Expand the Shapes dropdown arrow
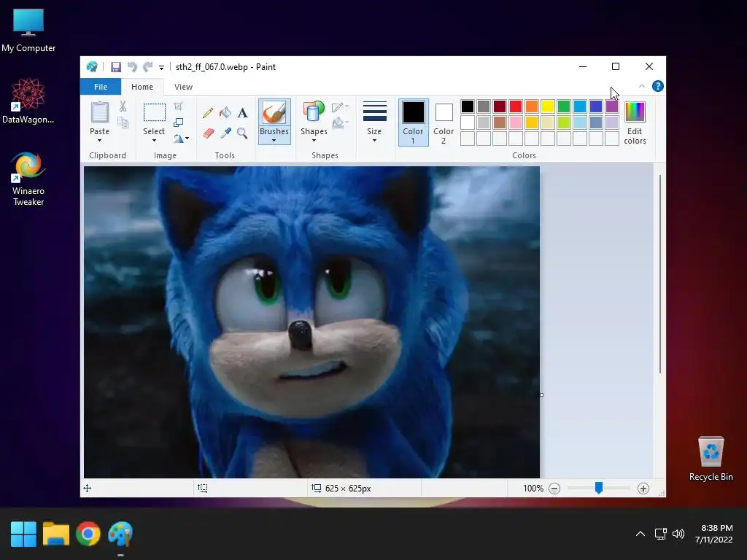This screenshot has width=747, height=560. [314, 141]
